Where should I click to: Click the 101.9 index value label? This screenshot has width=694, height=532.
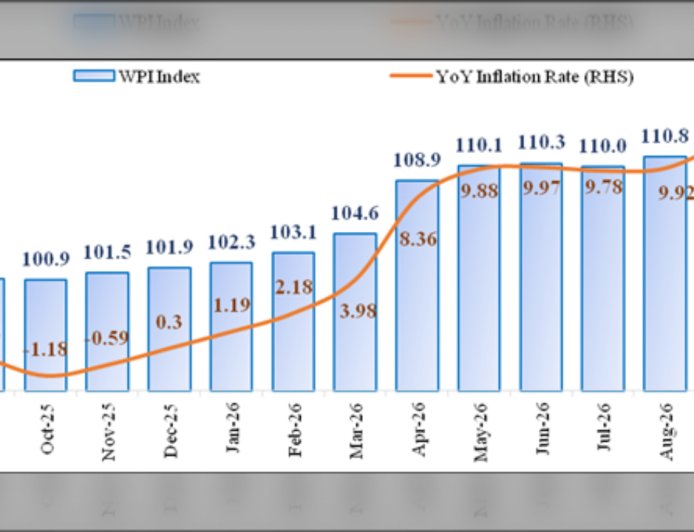point(170,247)
